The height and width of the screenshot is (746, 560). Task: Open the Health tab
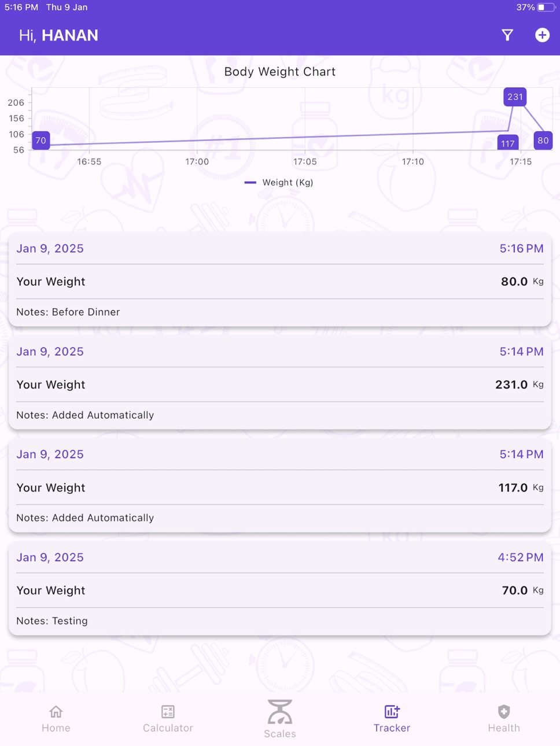pyautogui.click(x=504, y=719)
